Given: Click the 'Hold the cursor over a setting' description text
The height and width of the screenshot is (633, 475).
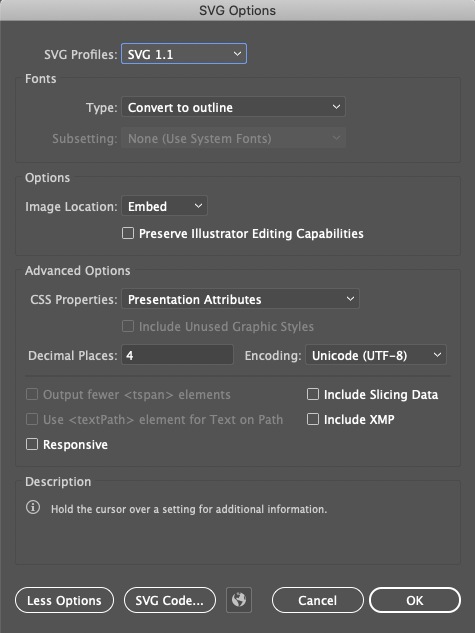Looking at the screenshot, I should point(189,509).
